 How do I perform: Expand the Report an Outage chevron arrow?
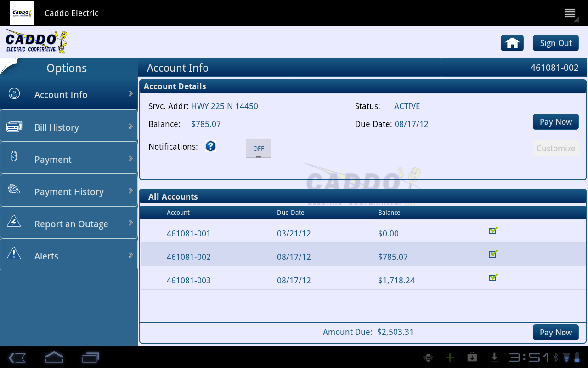[130, 223]
